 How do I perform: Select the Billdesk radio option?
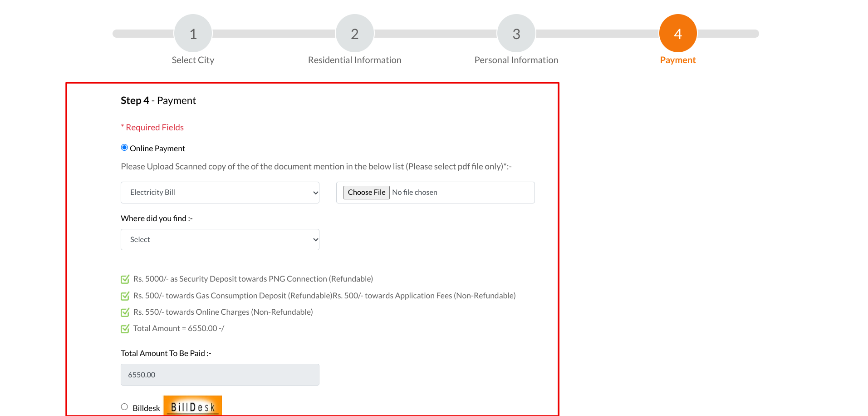coord(124,407)
